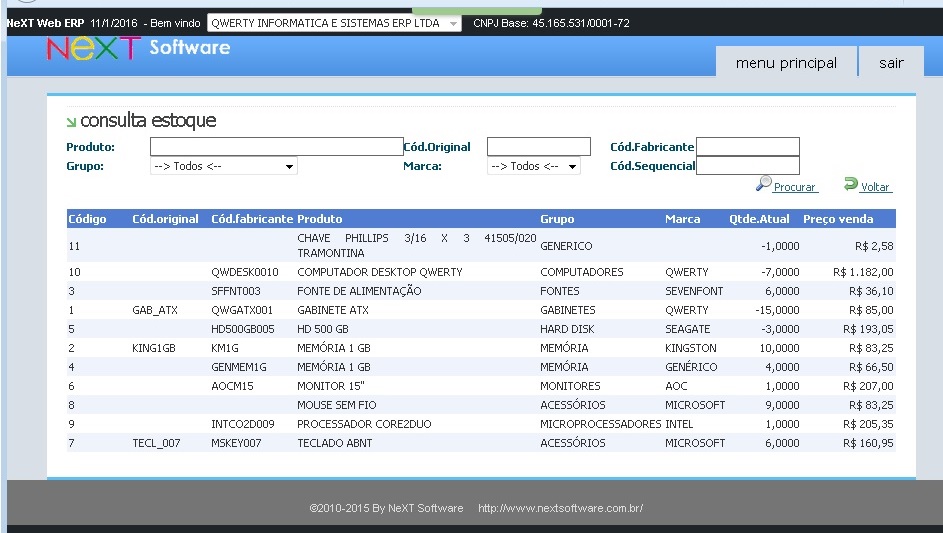The image size is (943, 533).
Task: Focus the Cód.Fabricante input field
Action: click(x=748, y=147)
